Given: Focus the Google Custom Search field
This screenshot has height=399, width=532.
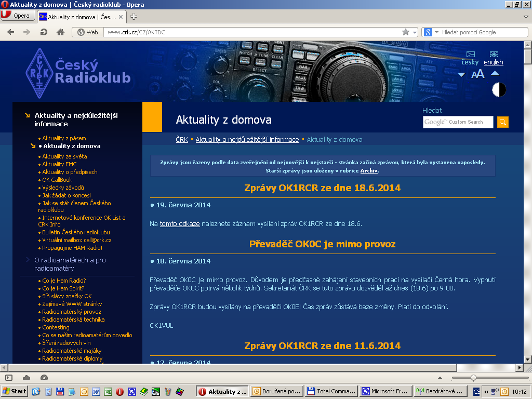Looking at the screenshot, I should [x=458, y=122].
